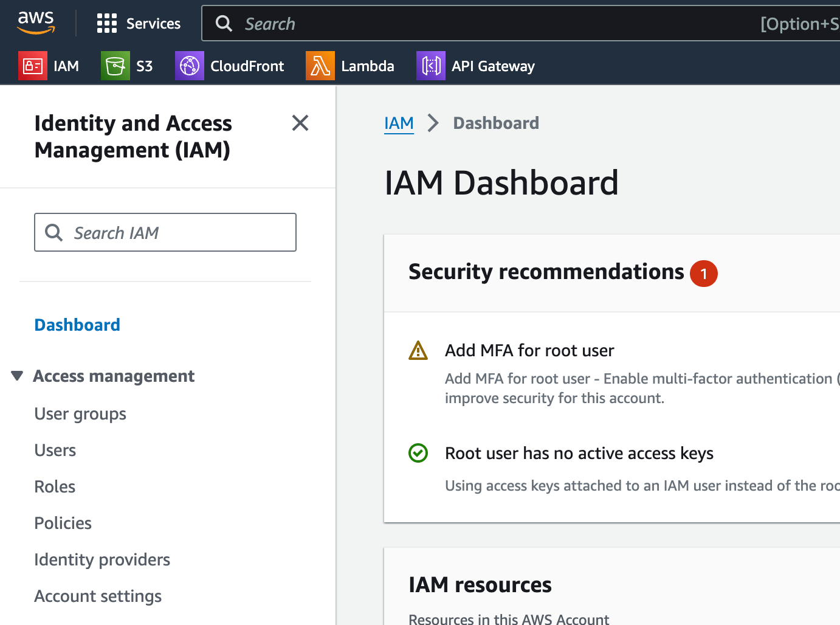Click the Access management section heading
The width and height of the screenshot is (840, 625).
(x=114, y=376)
